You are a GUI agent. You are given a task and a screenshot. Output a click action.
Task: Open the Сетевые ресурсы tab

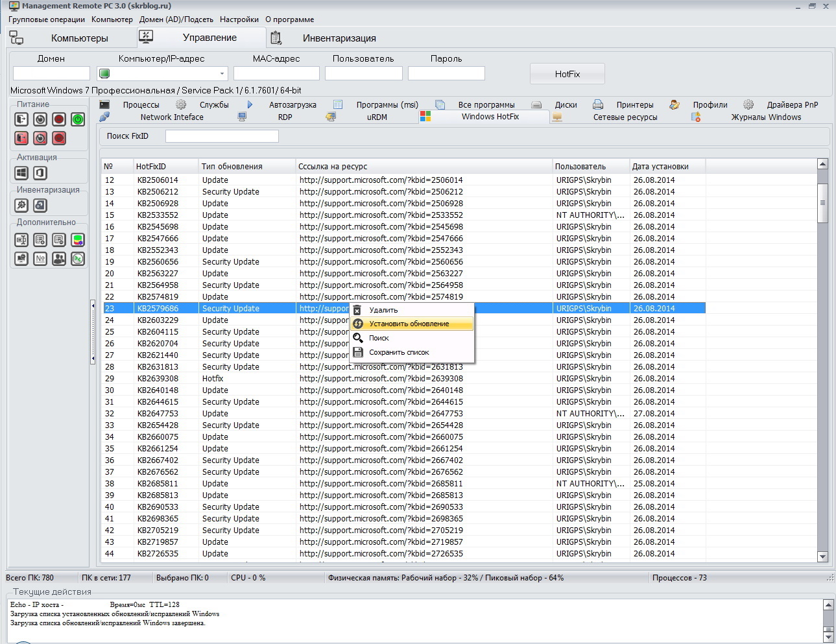[x=625, y=117]
